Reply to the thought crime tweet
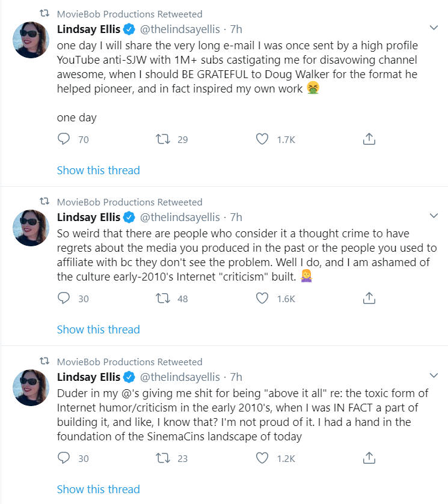 (x=64, y=299)
